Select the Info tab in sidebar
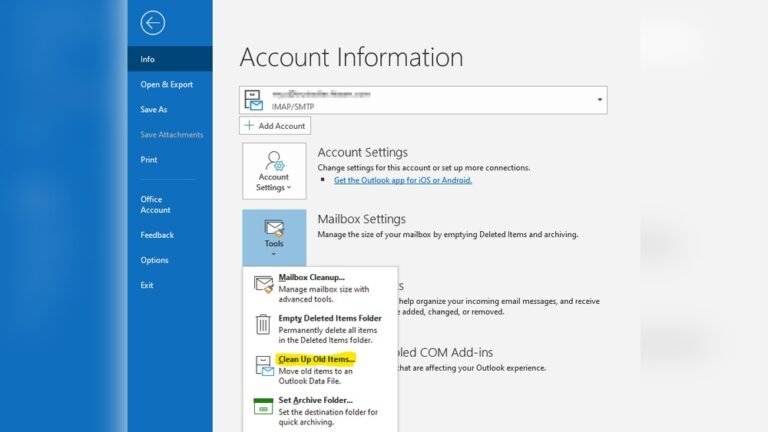 [170, 59]
